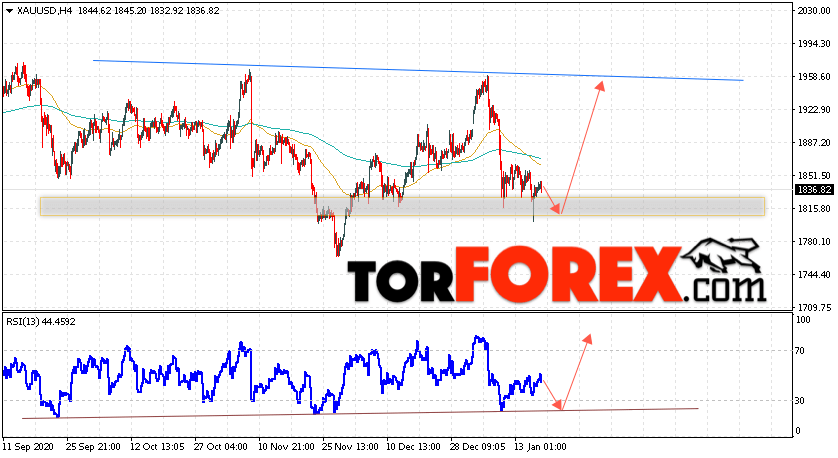Click the 1780.10 price axis label
This screenshot has height=458, width=838.
pos(814,242)
